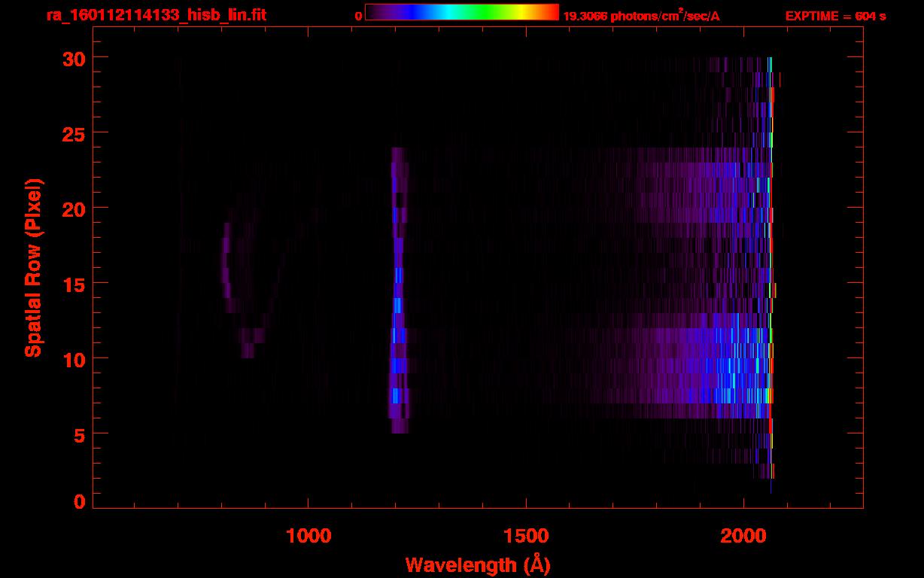Click the colorbar minimum value 0
Viewport: 924px width, 578px height.
[359, 16]
